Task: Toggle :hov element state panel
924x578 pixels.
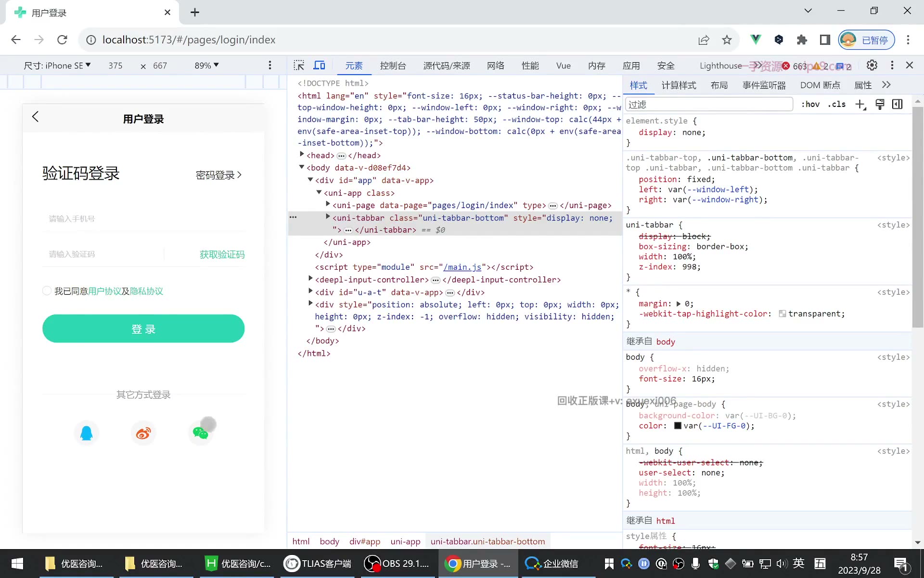Action: (810, 105)
